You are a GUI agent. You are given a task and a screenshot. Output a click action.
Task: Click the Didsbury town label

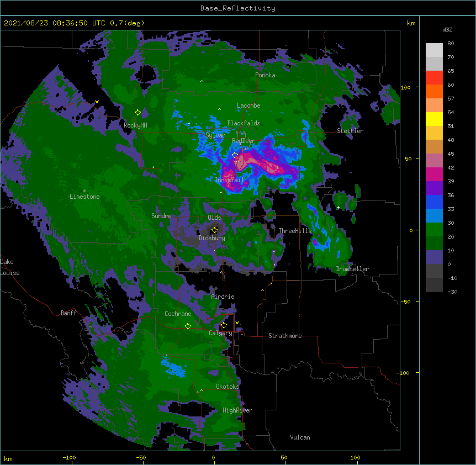point(212,238)
